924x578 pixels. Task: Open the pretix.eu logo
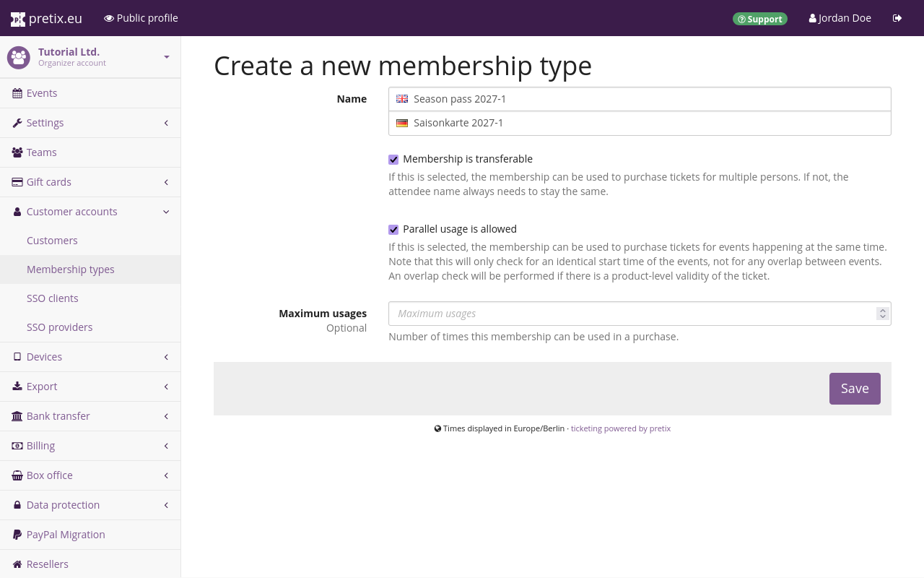click(x=45, y=17)
